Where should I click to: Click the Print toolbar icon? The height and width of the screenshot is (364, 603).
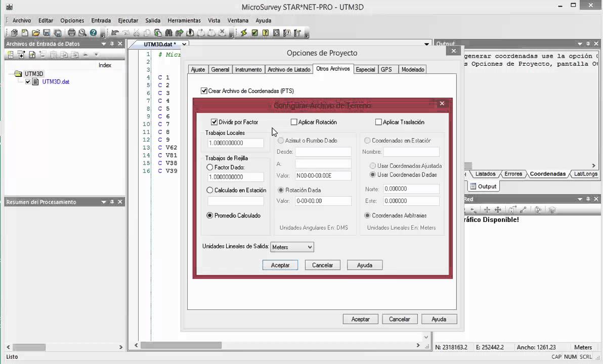click(71, 33)
